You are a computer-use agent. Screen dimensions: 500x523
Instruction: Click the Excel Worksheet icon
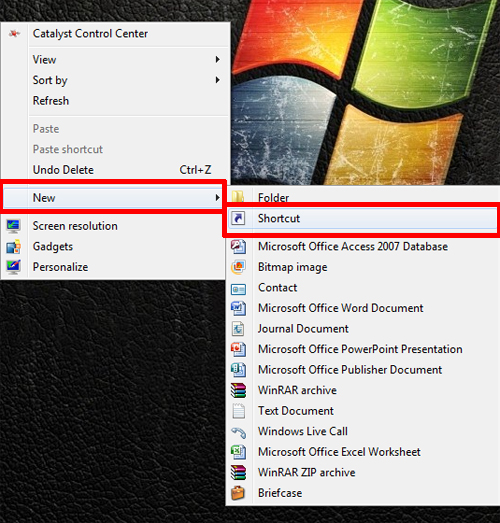(x=238, y=452)
